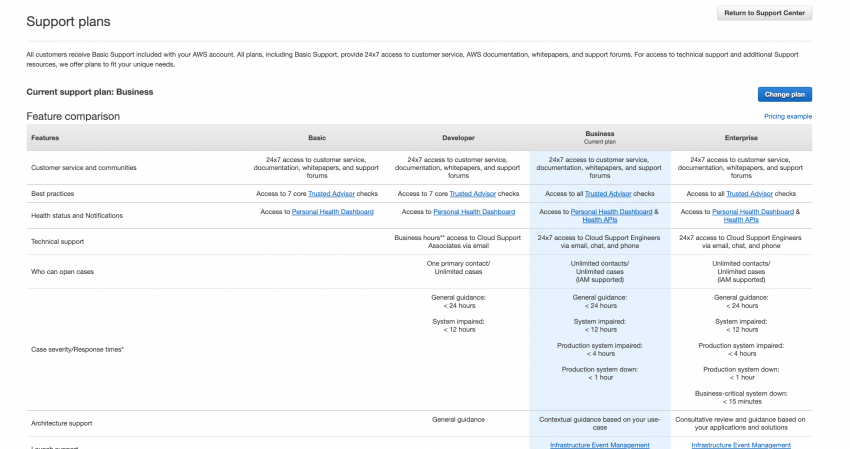
Task: Click the Change plan button
Action: (784, 94)
